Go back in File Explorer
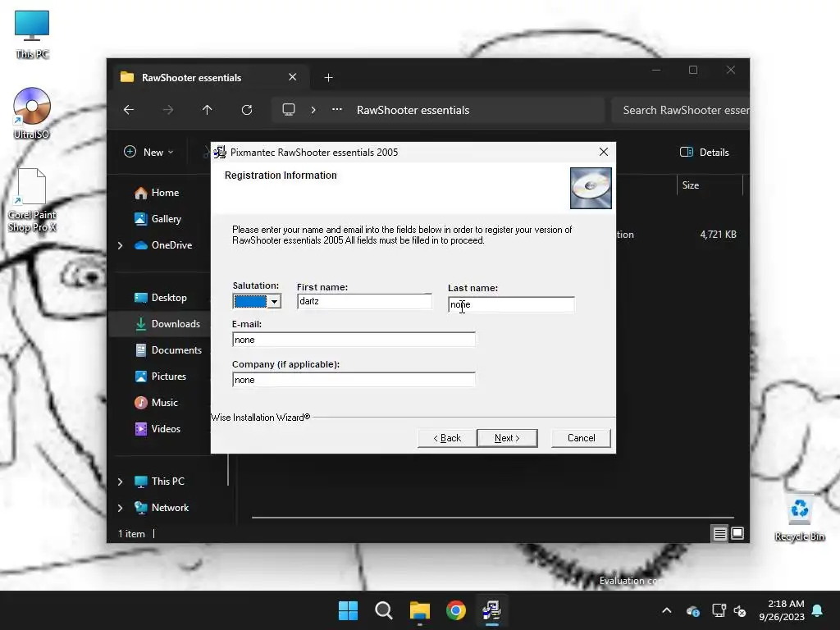 tap(129, 110)
